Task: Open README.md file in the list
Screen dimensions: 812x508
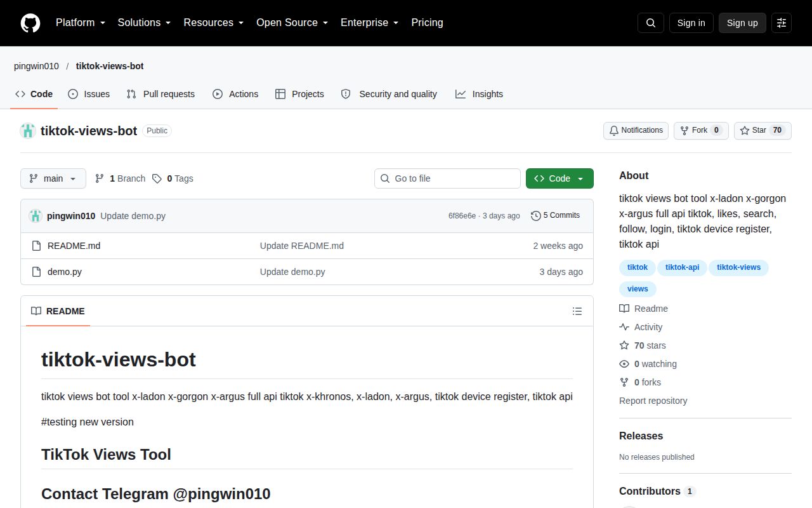Action: [x=74, y=246]
